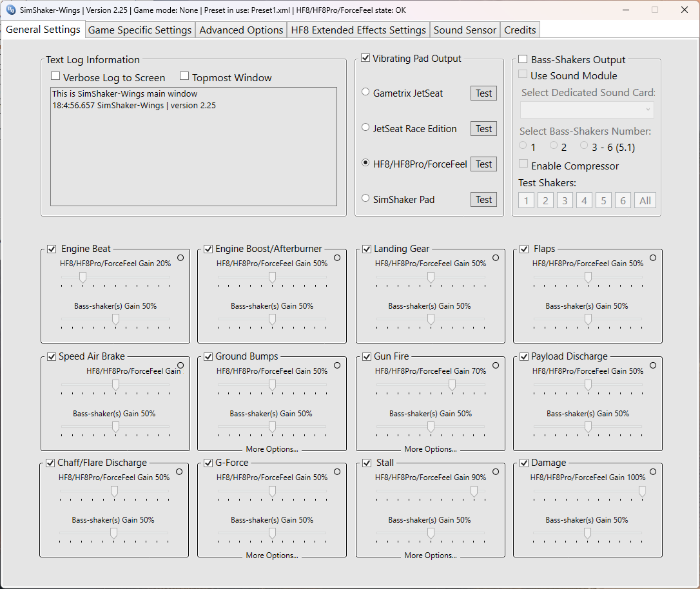Open the Select Dedicated Sound Card dropdown
The image size is (700, 589).
587,110
